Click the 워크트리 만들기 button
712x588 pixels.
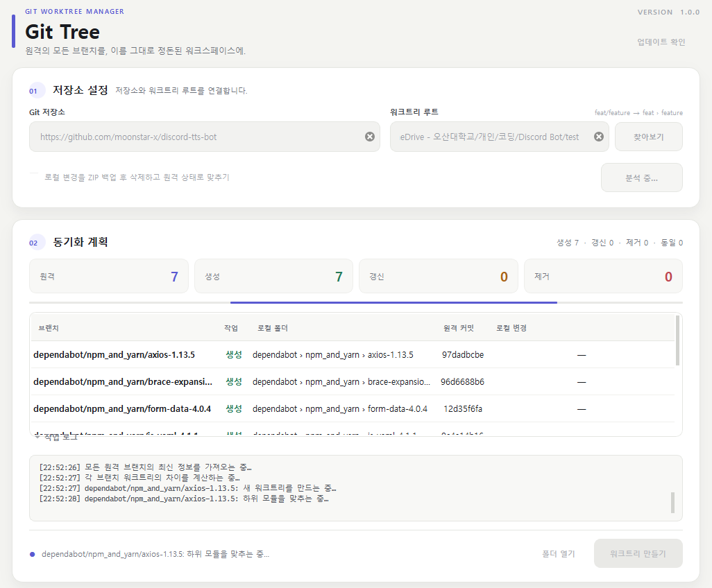coord(638,553)
